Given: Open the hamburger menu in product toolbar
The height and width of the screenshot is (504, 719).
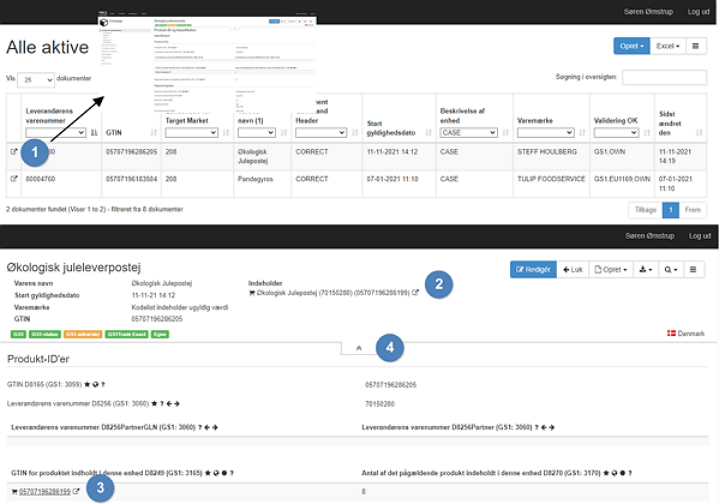Looking at the screenshot, I should 696,270.
